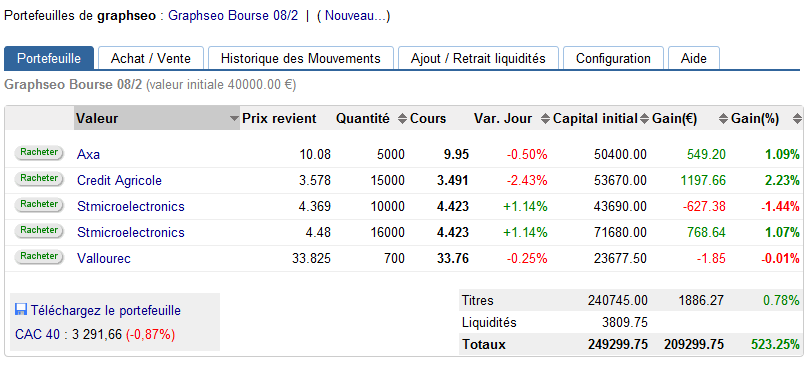The width and height of the screenshot is (811, 366).
Task: Click the floppy disk download icon
Action: 21,310
